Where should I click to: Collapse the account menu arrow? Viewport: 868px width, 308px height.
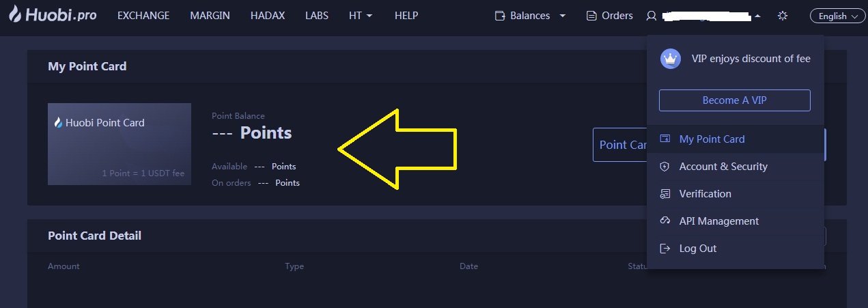pyautogui.click(x=757, y=16)
